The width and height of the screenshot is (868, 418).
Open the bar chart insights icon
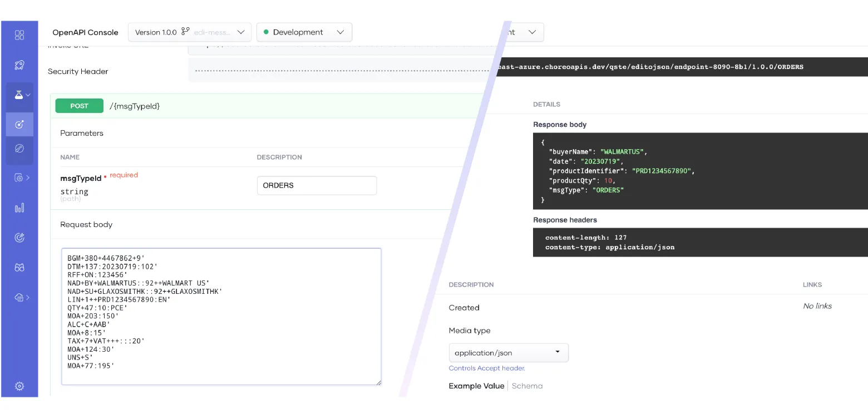(x=19, y=208)
